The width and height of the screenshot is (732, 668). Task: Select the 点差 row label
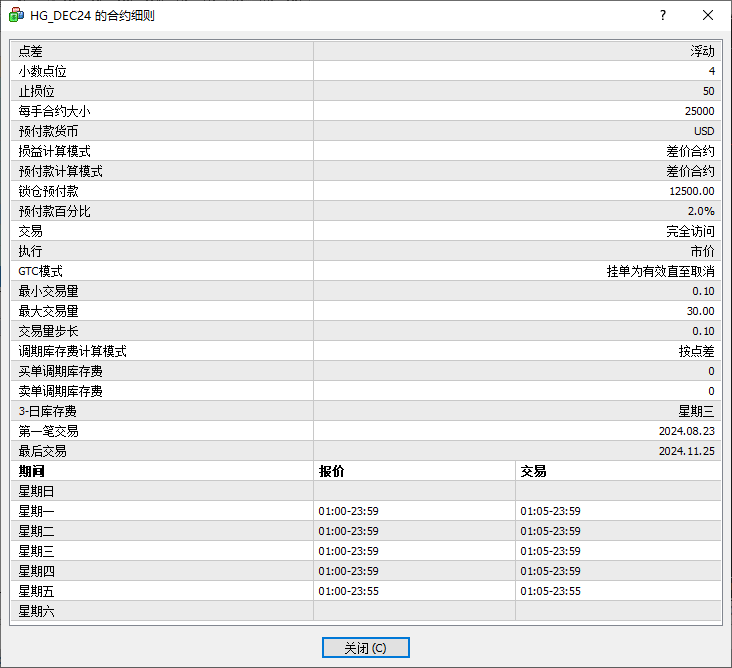click(30, 51)
